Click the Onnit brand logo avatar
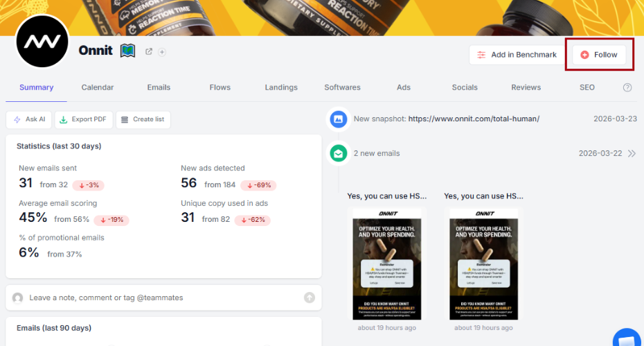The height and width of the screenshot is (346, 644). coord(42,41)
